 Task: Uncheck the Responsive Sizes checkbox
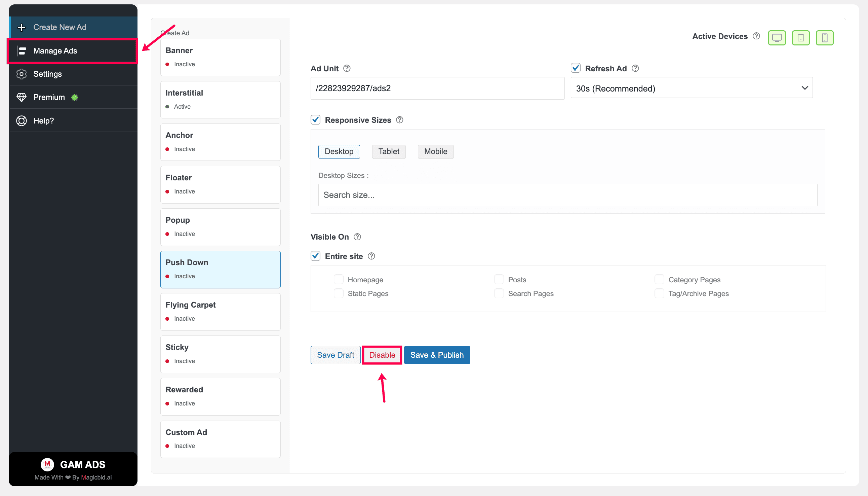click(x=315, y=119)
